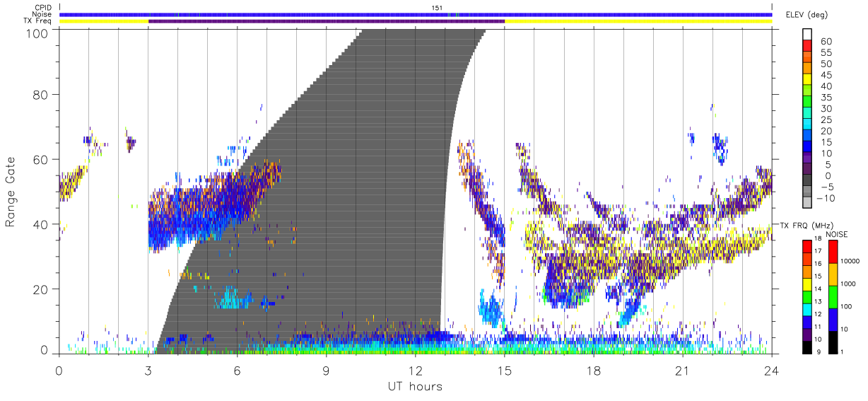Select the yellow 14–15 MHz TX FRQ band
This screenshot has height=401, width=868.
pos(807,284)
